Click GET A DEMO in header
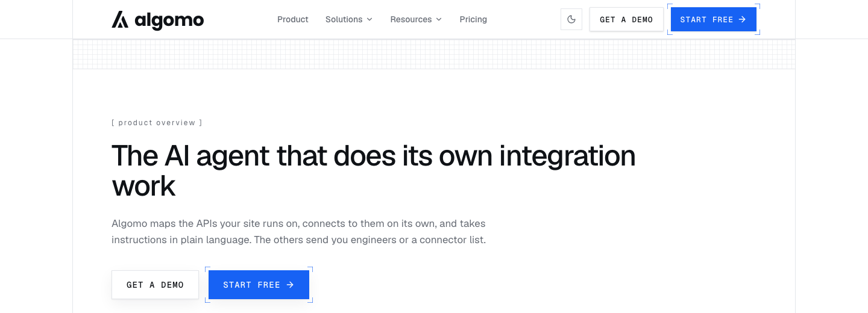This screenshot has height=313, width=868. coord(626,19)
